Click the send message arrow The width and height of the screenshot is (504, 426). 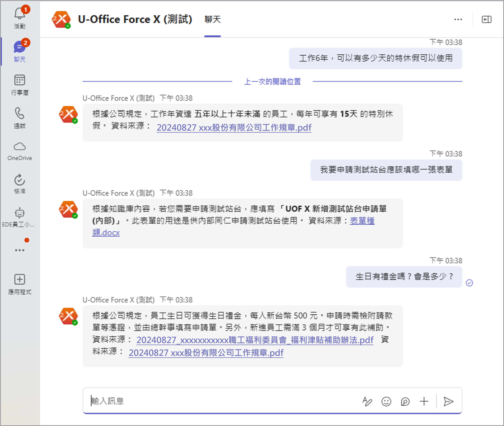448,401
